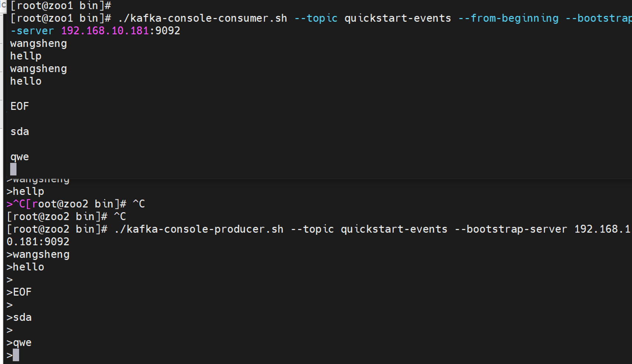Click the >sda line in producer pane
Screen dimensions: 632x364
(x=19, y=317)
